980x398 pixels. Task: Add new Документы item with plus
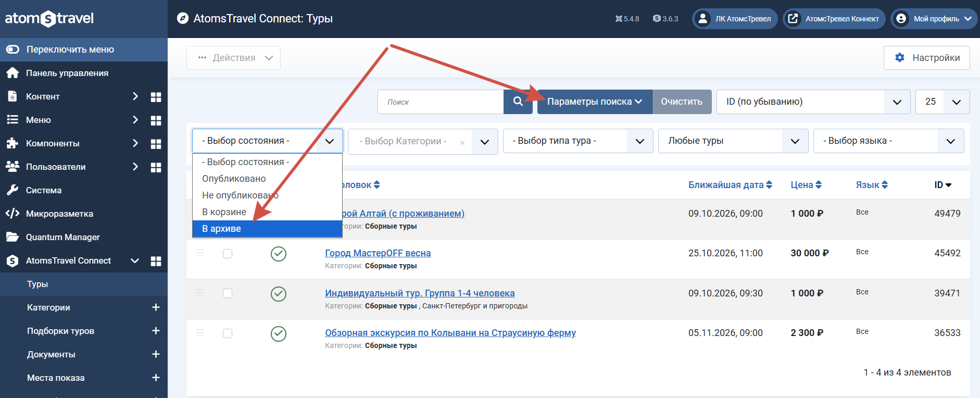(x=156, y=354)
